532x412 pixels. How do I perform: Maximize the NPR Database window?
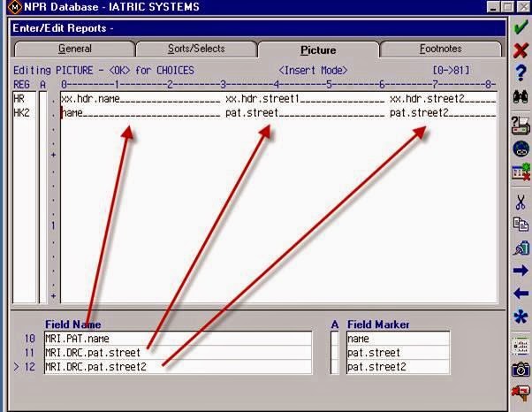(507, 7)
